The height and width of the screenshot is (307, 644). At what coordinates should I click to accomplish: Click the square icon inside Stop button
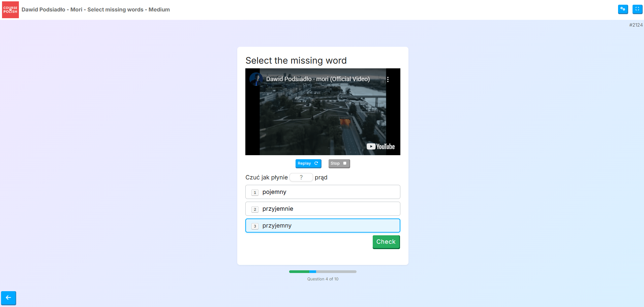point(345,163)
